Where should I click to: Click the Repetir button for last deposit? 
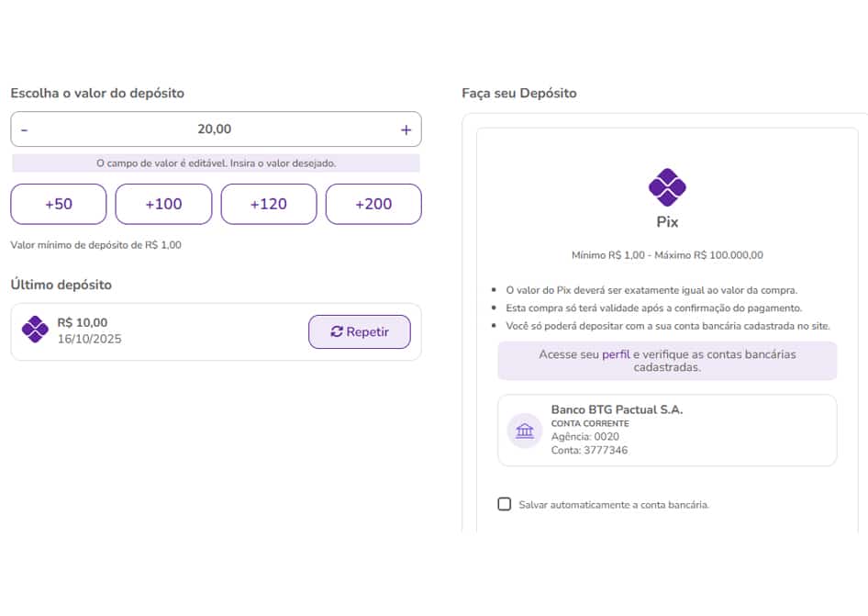pos(360,331)
